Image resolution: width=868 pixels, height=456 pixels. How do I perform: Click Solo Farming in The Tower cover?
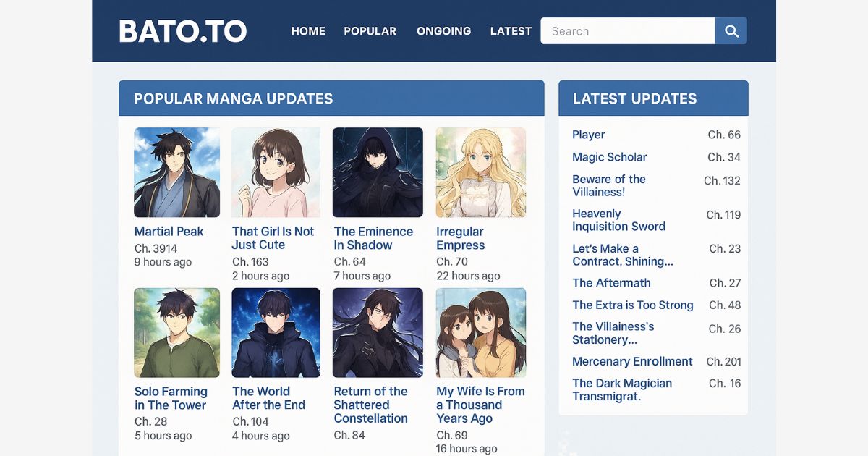coord(176,332)
